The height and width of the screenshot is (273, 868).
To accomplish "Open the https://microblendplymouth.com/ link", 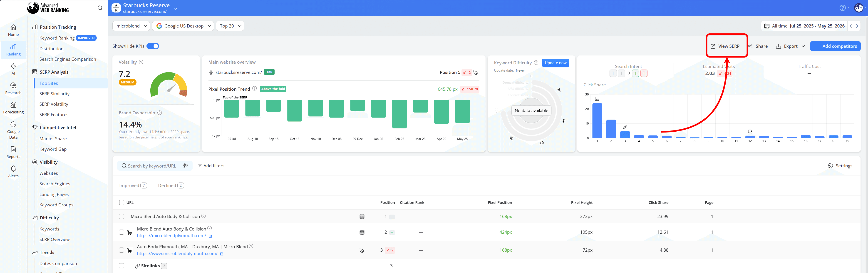I will [x=171, y=235].
